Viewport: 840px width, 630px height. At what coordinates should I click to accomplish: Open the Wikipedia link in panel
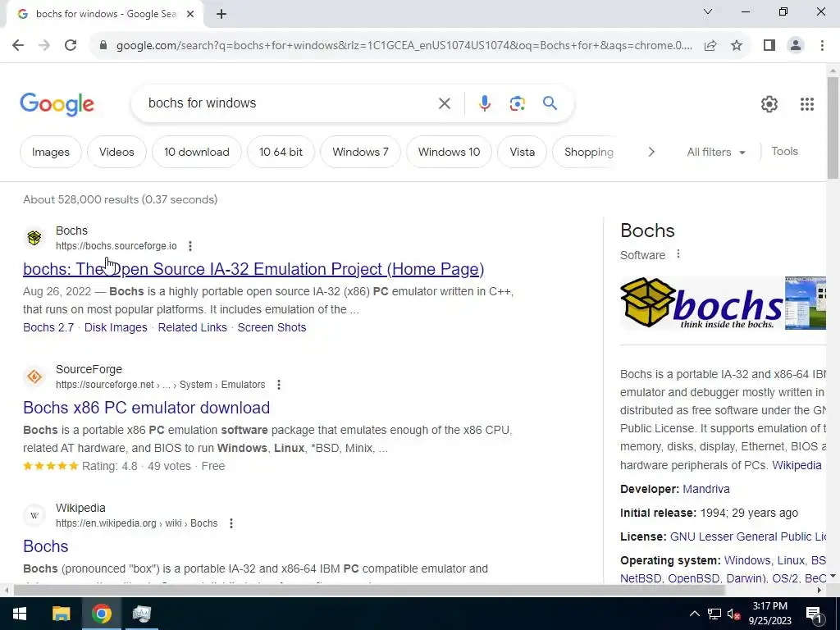point(797,465)
